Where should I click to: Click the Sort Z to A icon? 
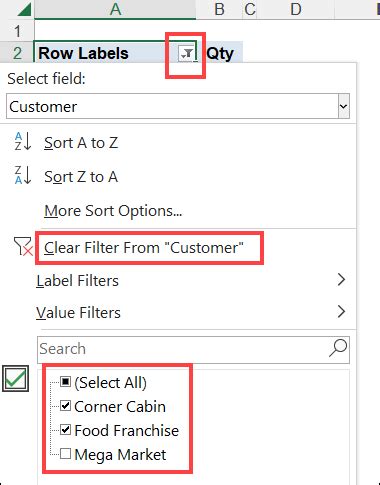22,175
